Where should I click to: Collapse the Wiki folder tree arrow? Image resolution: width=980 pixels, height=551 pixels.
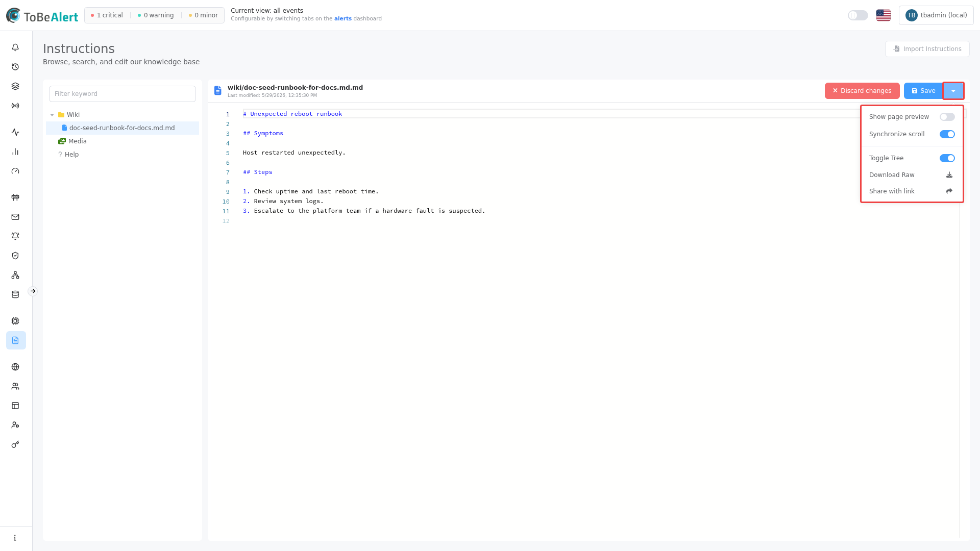(x=52, y=115)
